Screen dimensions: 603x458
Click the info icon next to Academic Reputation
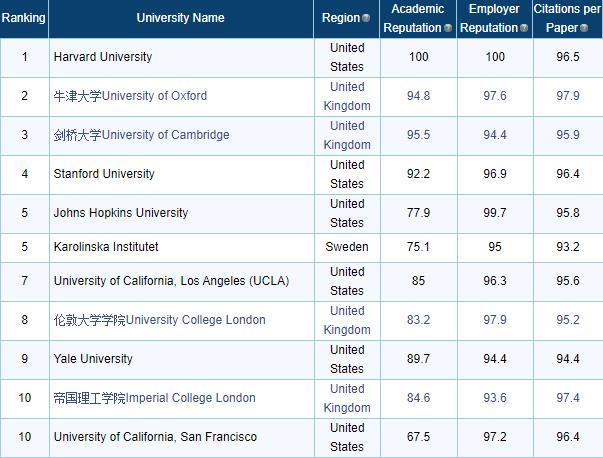[448, 29]
